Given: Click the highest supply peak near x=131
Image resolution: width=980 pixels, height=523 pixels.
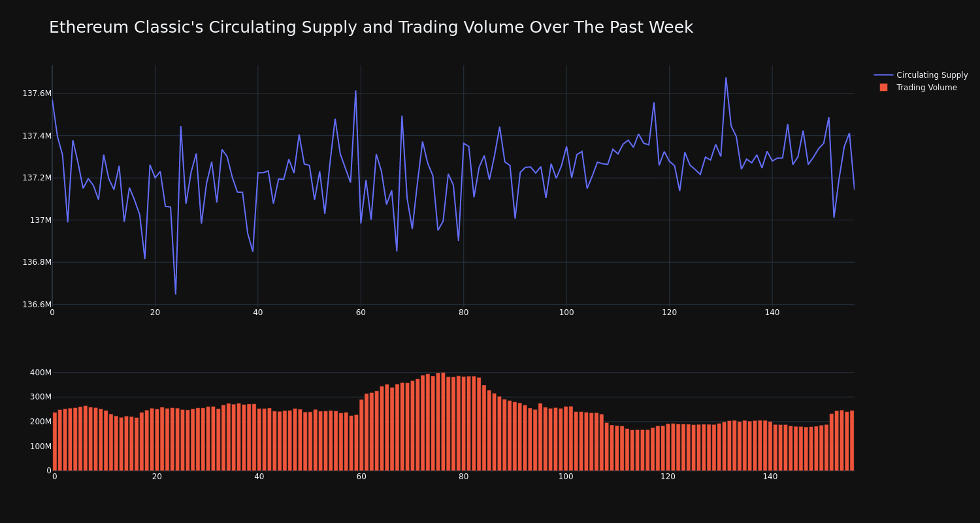Looking at the screenshot, I should pos(726,78).
